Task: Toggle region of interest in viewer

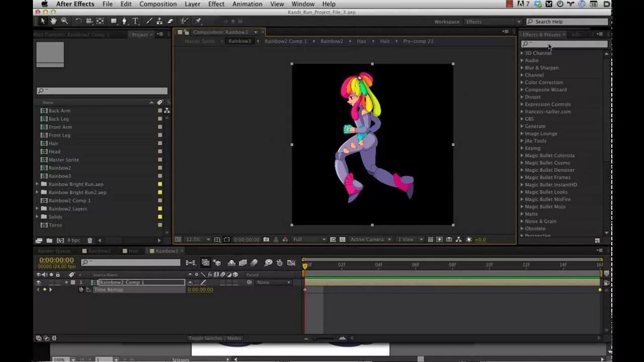Action: 333,239
